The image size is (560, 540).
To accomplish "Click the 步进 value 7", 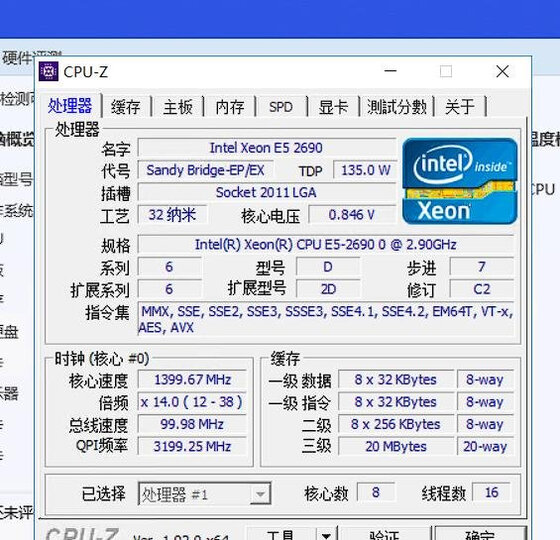I will pos(482,267).
